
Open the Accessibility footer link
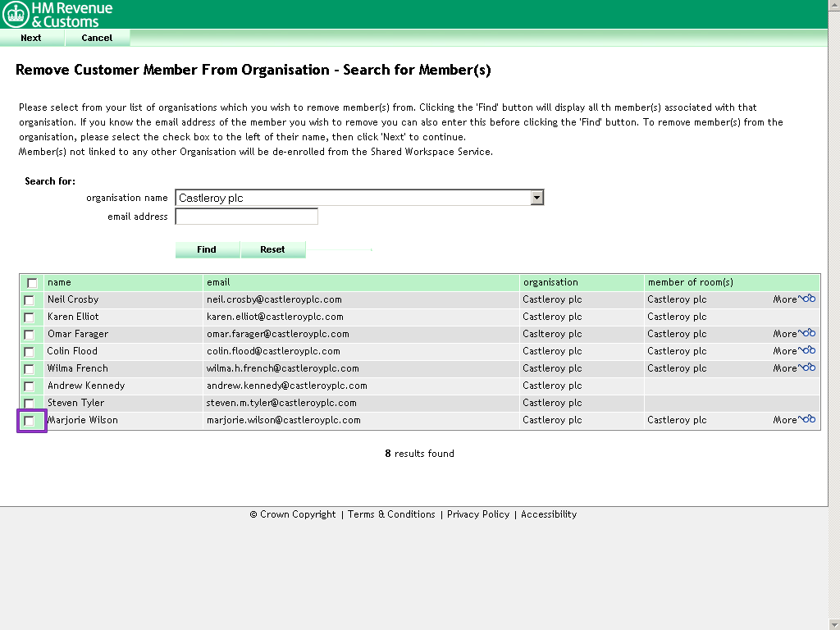(549, 514)
